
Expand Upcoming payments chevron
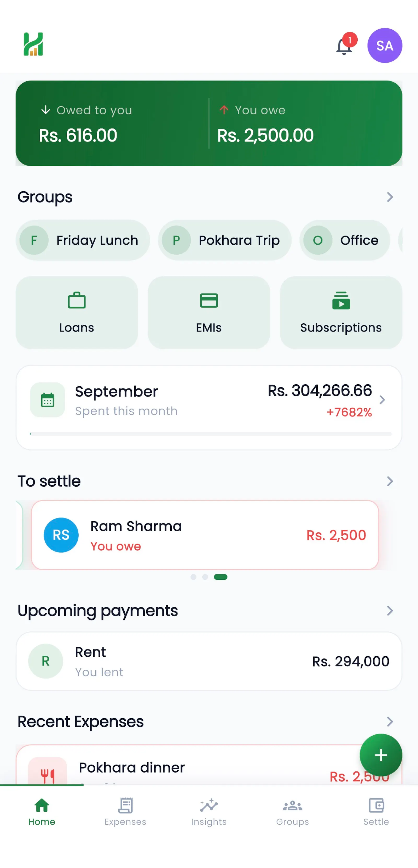pos(390,611)
